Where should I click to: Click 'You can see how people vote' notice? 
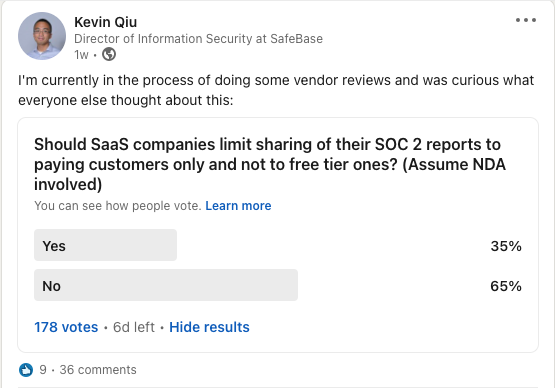118,206
